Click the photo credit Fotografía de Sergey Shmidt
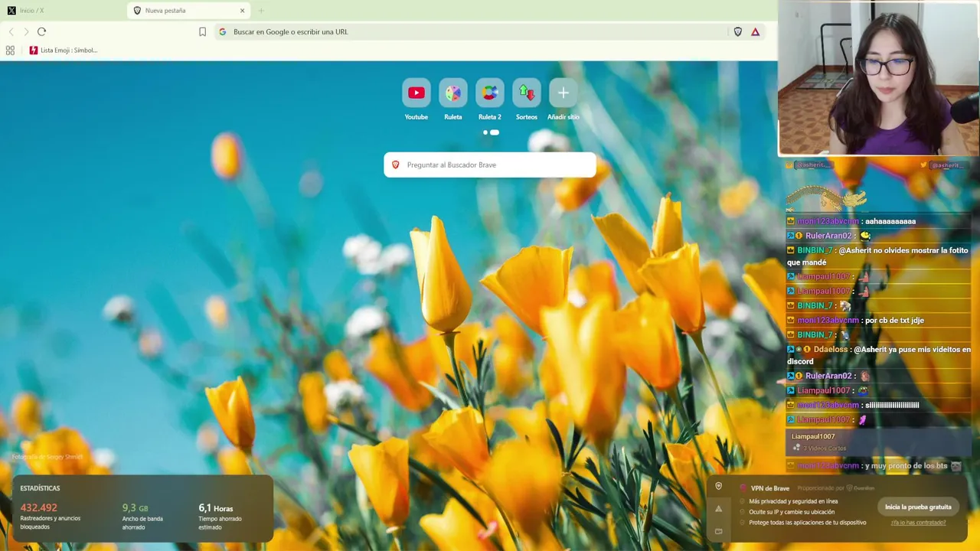Image resolution: width=980 pixels, height=551 pixels. point(47,457)
